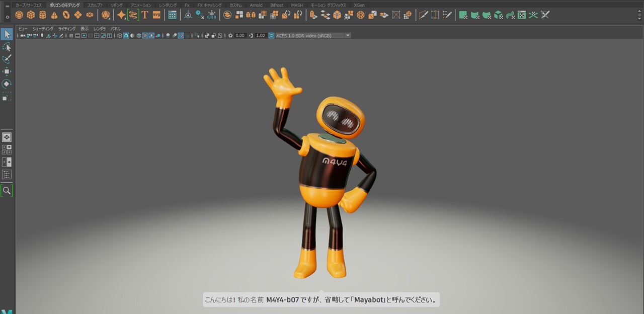
Task: Click the polygon cone shelf icon
Action: [54, 15]
